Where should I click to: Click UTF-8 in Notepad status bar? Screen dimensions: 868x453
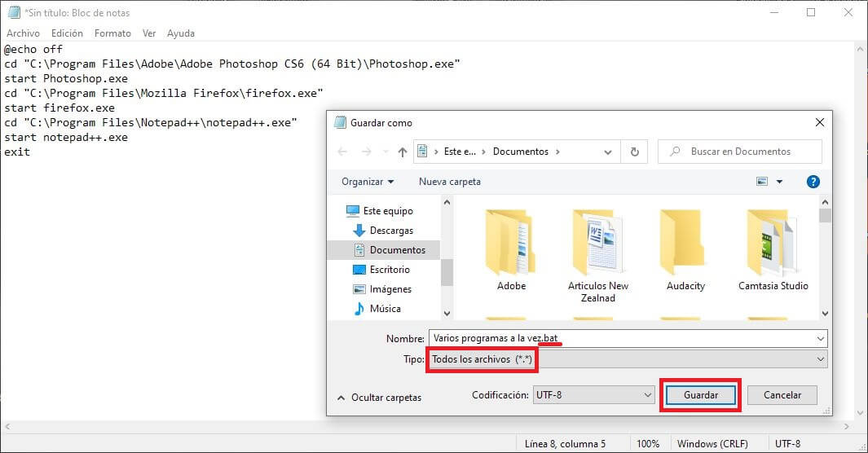pos(787,443)
